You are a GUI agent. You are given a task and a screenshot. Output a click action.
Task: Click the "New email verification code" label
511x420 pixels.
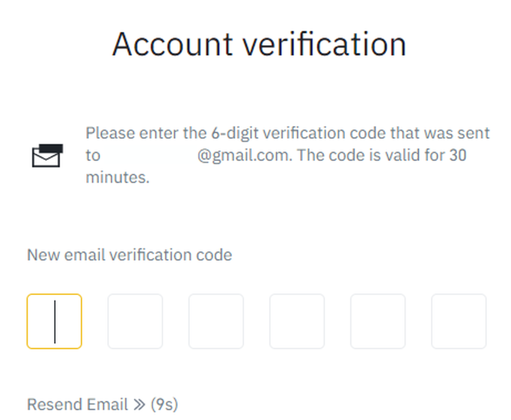(x=129, y=255)
